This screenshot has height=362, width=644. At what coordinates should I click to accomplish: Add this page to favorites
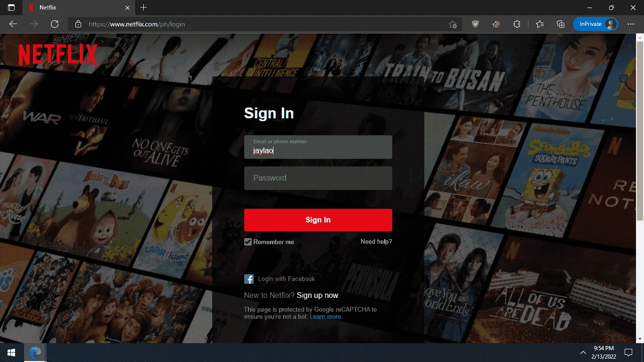453,24
